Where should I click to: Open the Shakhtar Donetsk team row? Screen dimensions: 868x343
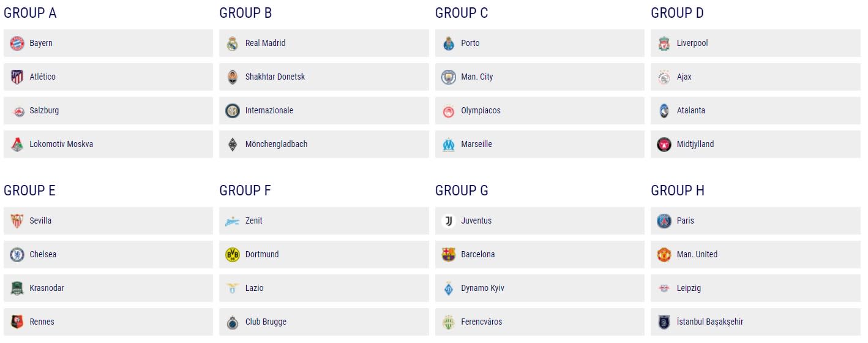(324, 77)
